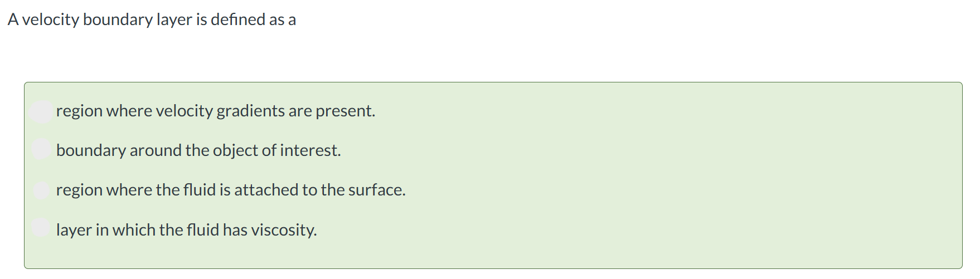980x279 pixels.
Task: Click the word 'present.' in the first answer
Action: 346,111
